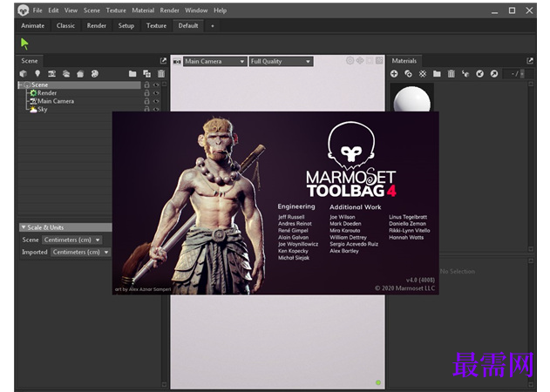Open the Scene menu
Image resolution: width=550 pixels, height=392 pixels.
92,10
